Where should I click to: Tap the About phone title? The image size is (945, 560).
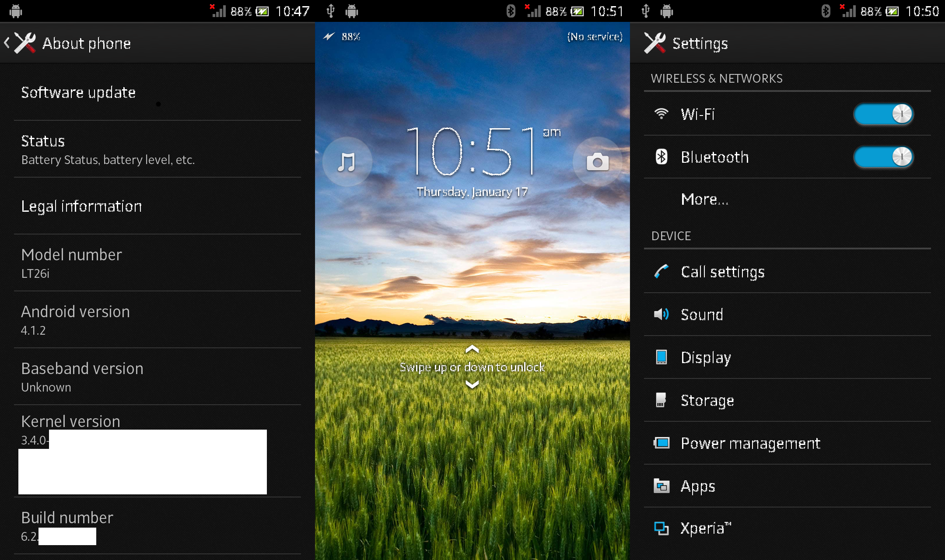(x=87, y=43)
